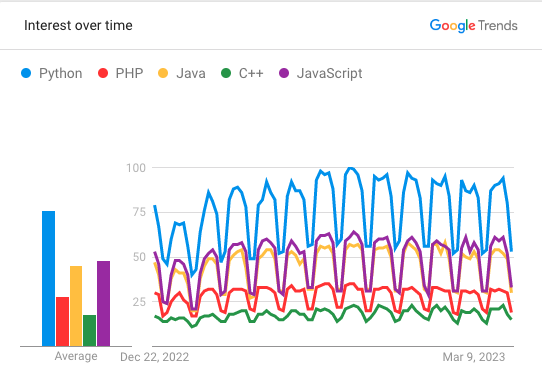Click the blue Python average bar

pyautogui.click(x=48, y=279)
